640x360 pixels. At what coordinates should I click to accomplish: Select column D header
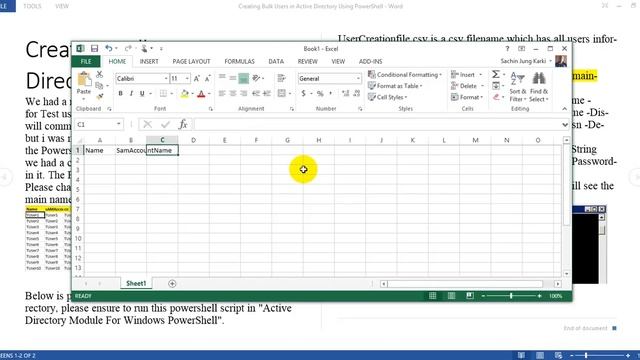pos(193,140)
